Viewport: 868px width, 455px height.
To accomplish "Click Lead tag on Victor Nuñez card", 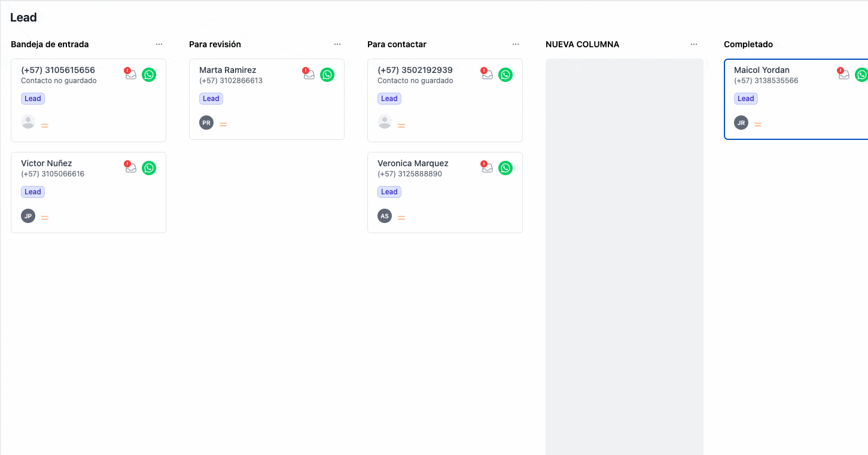I will [33, 192].
